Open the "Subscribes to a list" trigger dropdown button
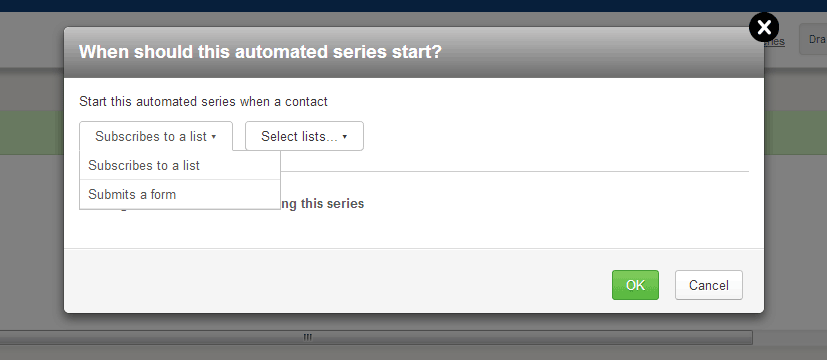 [156, 136]
